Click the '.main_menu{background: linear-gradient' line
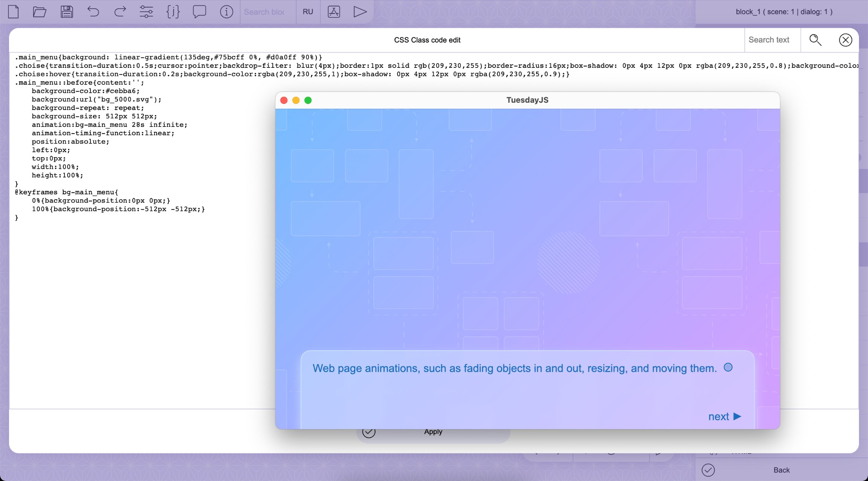The height and width of the screenshot is (481, 868). (x=168, y=57)
